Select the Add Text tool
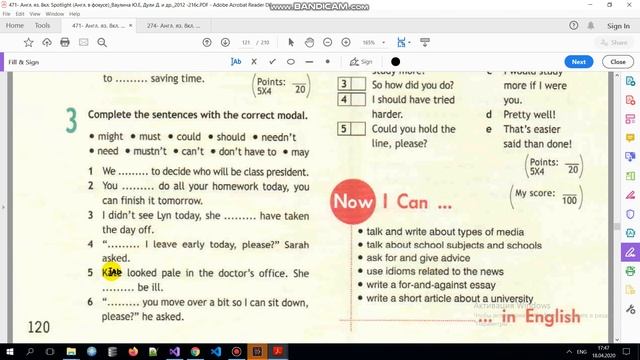 (x=236, y=62)
